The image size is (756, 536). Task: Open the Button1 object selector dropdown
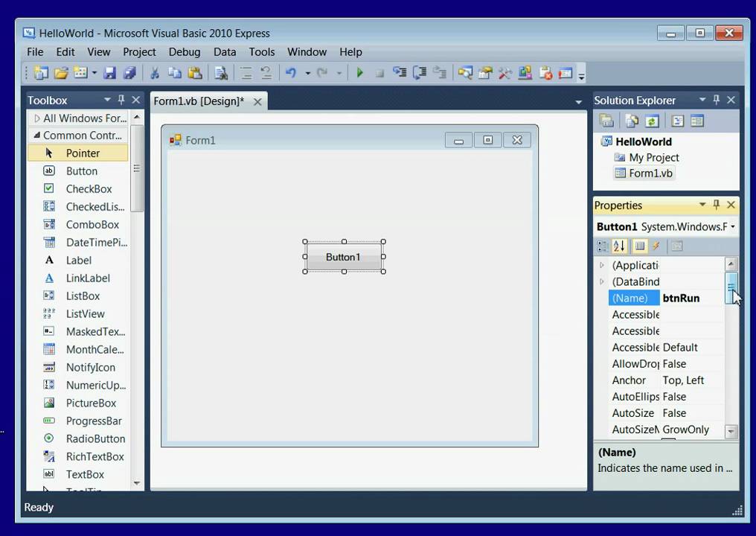coord(733,226)
